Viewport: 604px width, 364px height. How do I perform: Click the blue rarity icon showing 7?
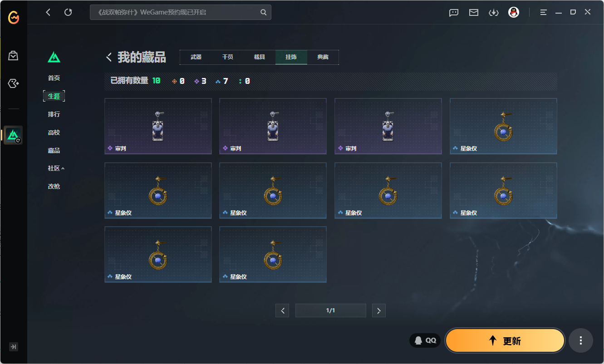click(x=218, y=82)
